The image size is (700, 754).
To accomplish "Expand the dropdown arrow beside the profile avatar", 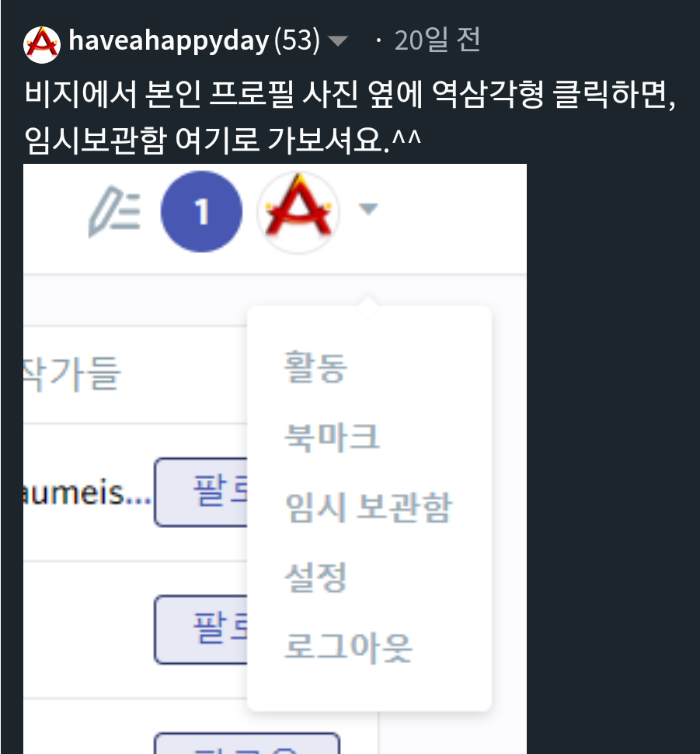I will pyautogui.click(x=368, y=209).
